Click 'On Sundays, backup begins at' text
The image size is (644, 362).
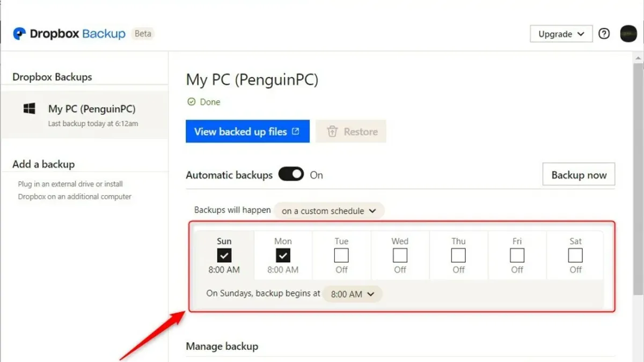tap(263, 293)
